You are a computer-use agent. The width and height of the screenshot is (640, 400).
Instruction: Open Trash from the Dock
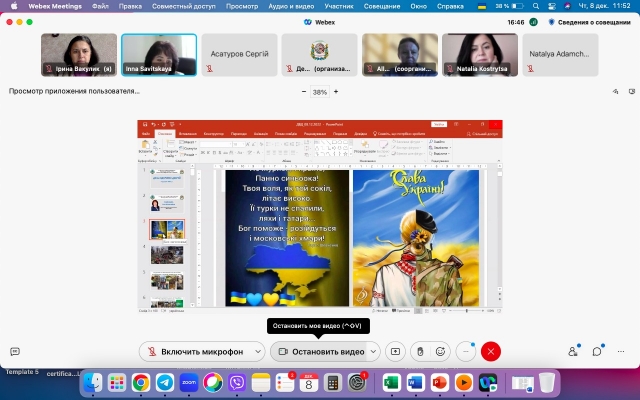click(547, 383)
